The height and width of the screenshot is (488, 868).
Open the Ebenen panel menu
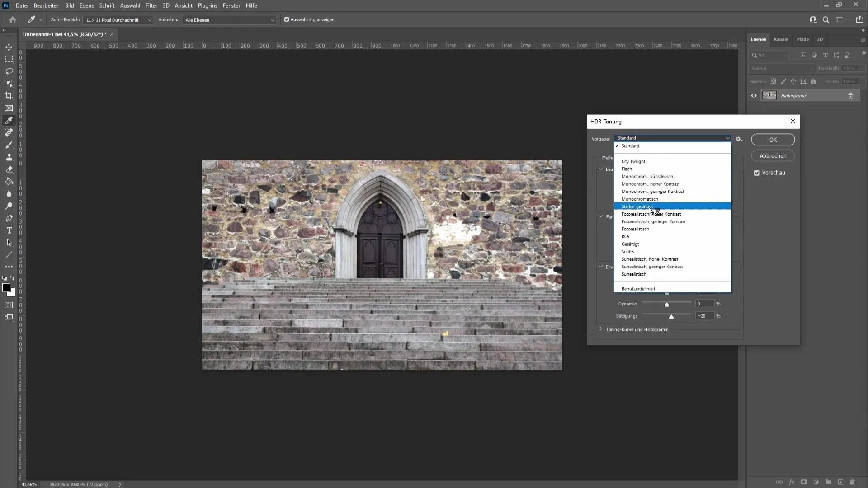click(x=863, y=40)
